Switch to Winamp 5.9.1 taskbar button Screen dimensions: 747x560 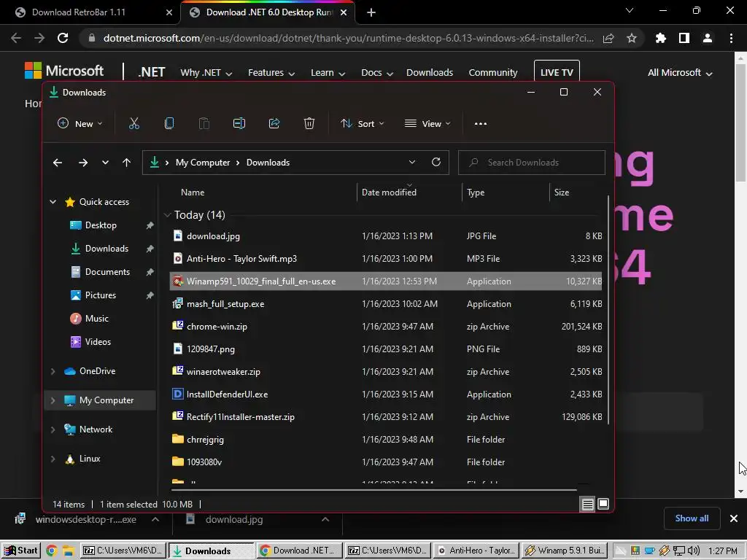point(566,551)
